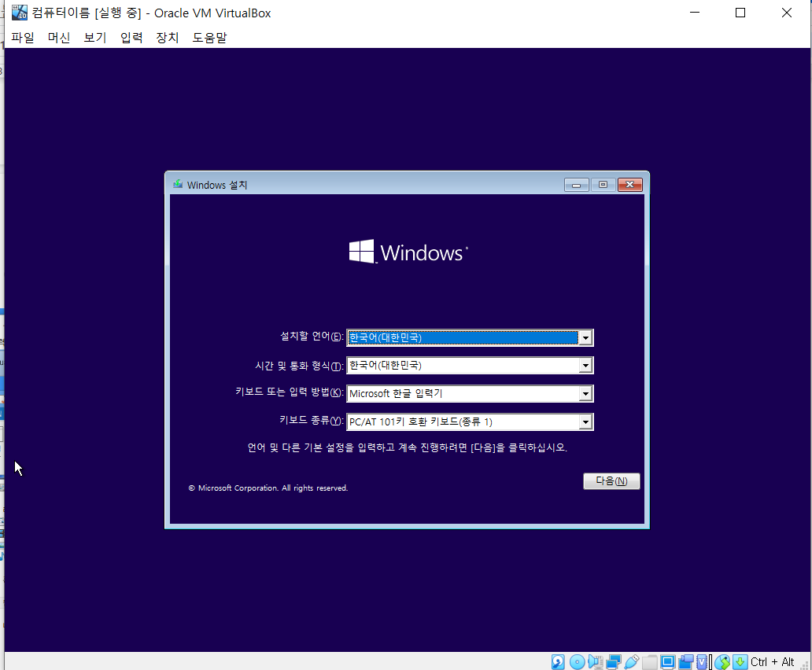Image resolution: width=812 pixels, height=670 pixels.
Task: Click the keyboard capture green arrow icon
Action: click(740, 661)
